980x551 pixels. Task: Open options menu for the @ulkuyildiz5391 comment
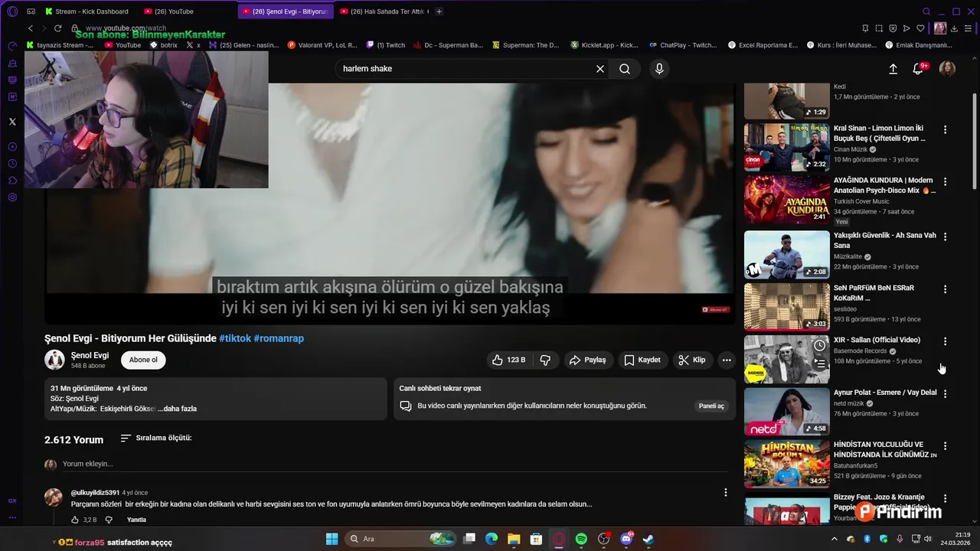pyautogui.click(x=726, y=493)
